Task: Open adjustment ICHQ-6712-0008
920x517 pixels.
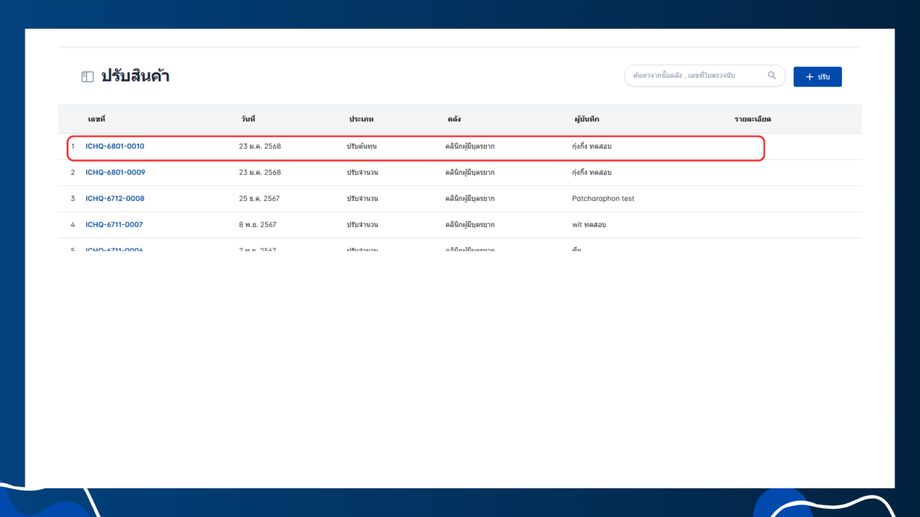Action: click(x=115, y=198)
